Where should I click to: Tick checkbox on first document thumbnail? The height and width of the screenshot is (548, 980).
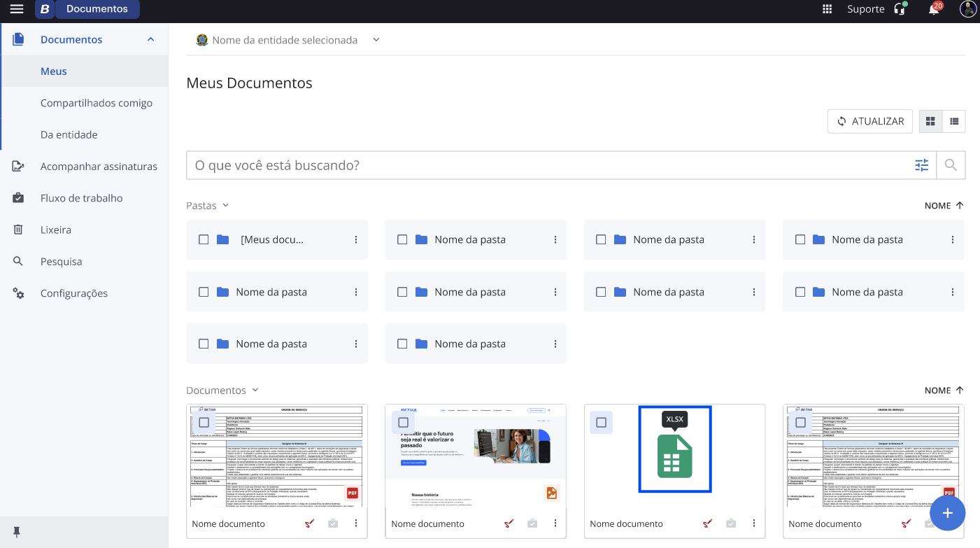[204, 422]
